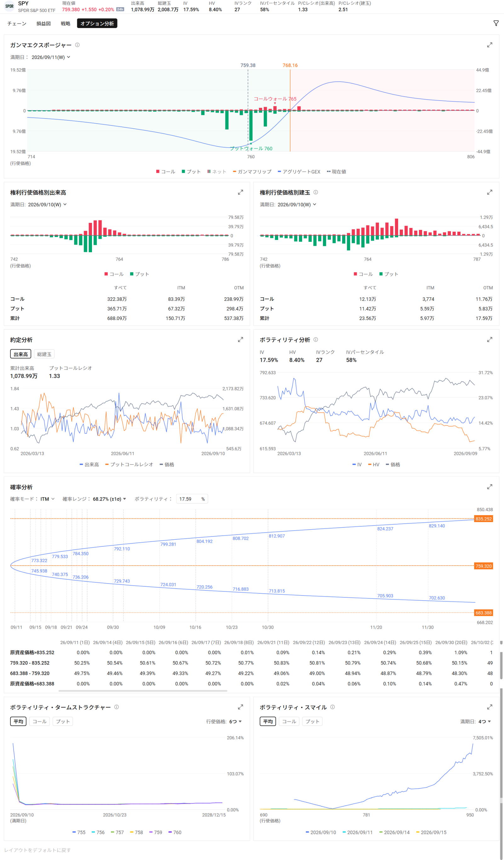The width and height of the screenshot is (504, 860).
Task: Select プット in ボラティリティ・スマイル panel
Action: [312, 721]
